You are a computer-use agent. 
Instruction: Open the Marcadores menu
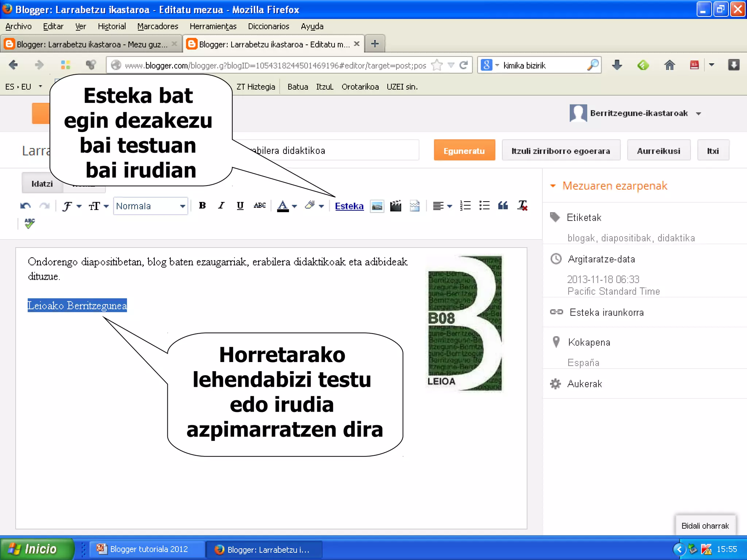point(158,26)
